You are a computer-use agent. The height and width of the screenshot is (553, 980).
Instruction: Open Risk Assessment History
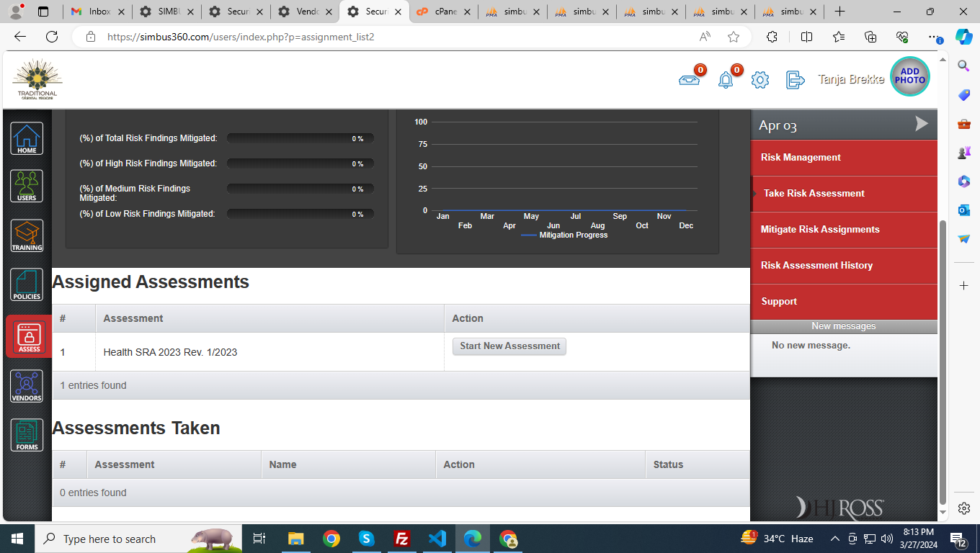pyautogui.click(x=816, y=266)
